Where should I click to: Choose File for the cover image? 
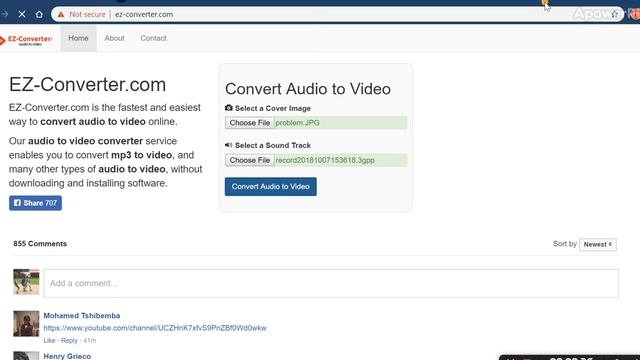click(250, 122)
